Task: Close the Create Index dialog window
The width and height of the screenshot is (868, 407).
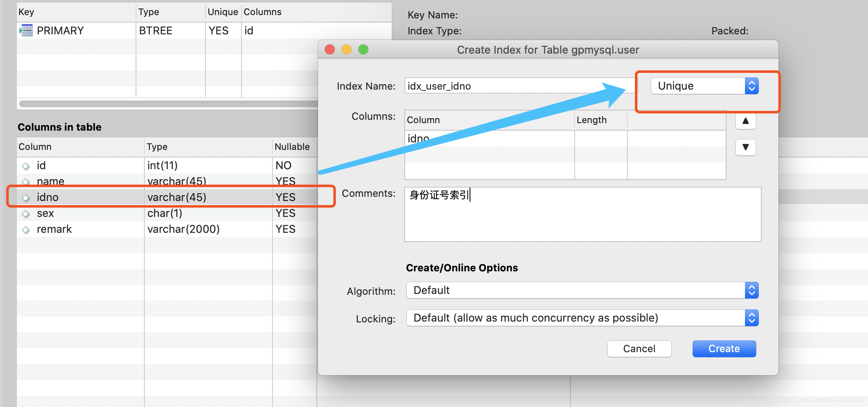Action: 330,50
